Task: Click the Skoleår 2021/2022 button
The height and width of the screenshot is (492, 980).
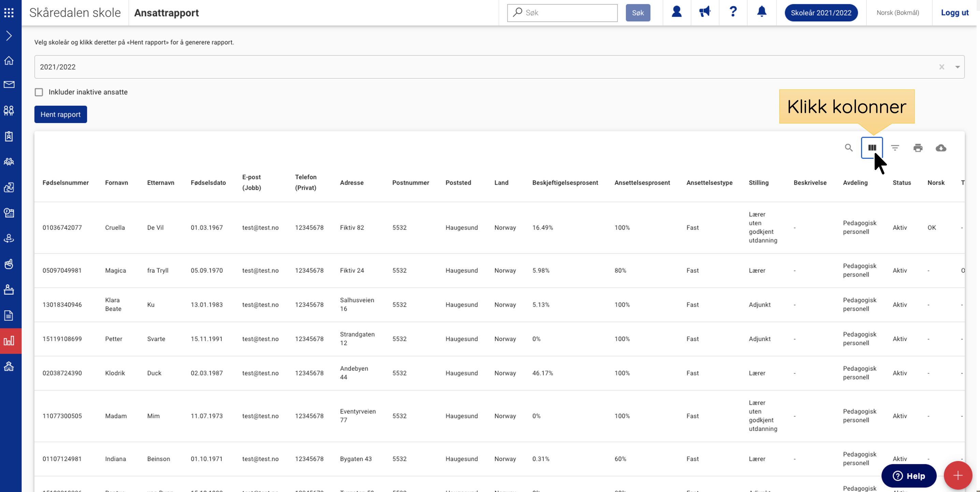Action: (821, 13)
